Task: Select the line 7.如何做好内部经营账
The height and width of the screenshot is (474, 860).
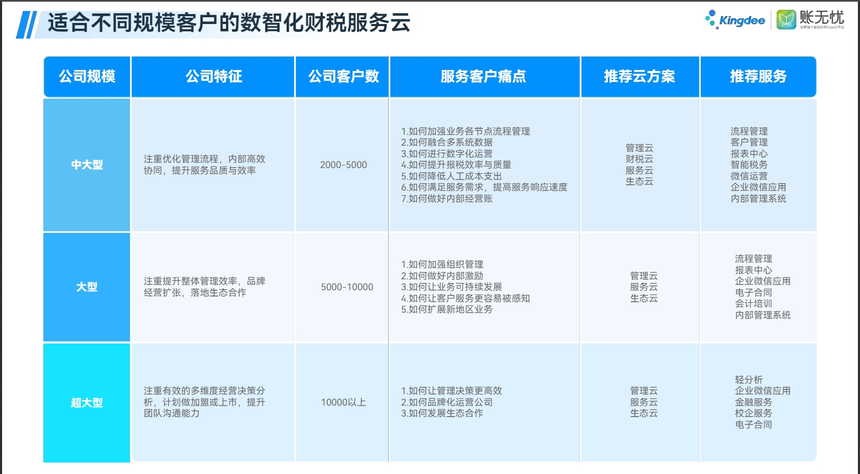Action: pos(447,199)
